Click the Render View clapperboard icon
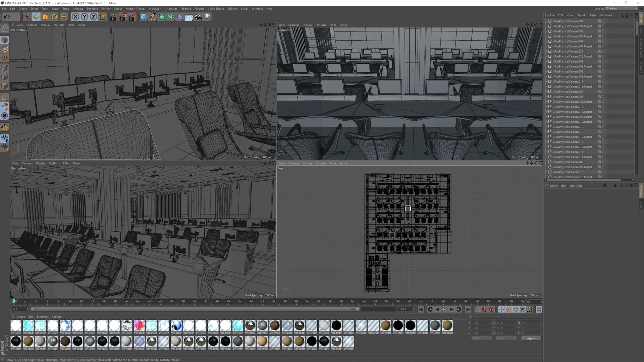Viewport: 644px width, 362px height. click(x=113, y=17)
